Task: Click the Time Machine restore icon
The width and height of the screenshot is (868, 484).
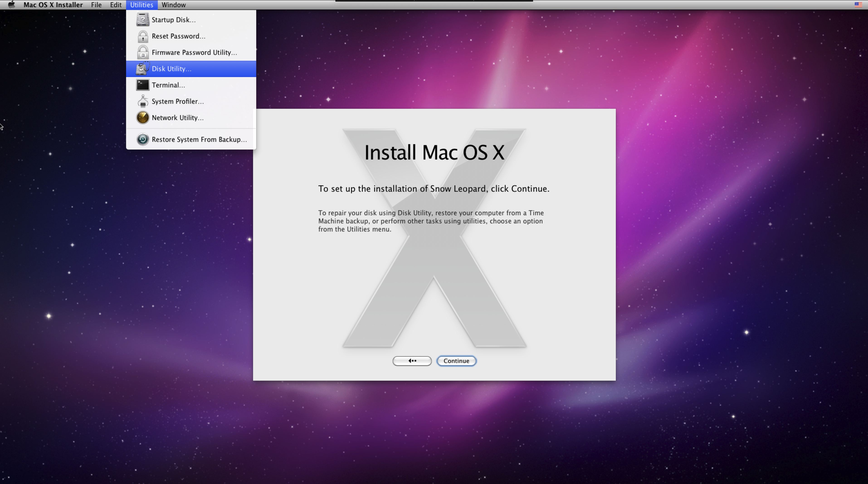Action: point(143,139)
